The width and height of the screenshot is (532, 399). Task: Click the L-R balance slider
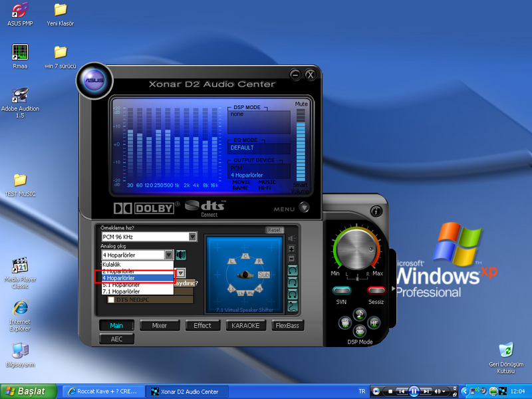click(357, 277)
